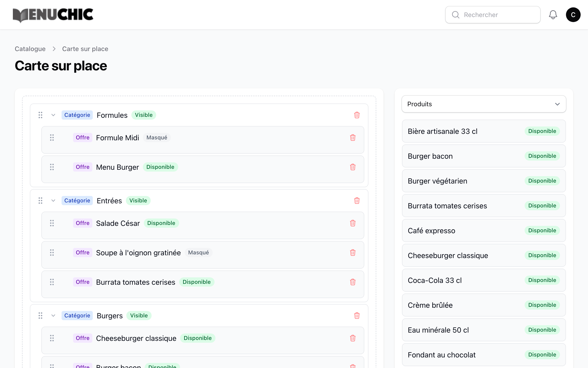The width and height of the screenshot is (588, 368).
Task: Select the Burger bacon product card
Action: [x=484, y=156]
